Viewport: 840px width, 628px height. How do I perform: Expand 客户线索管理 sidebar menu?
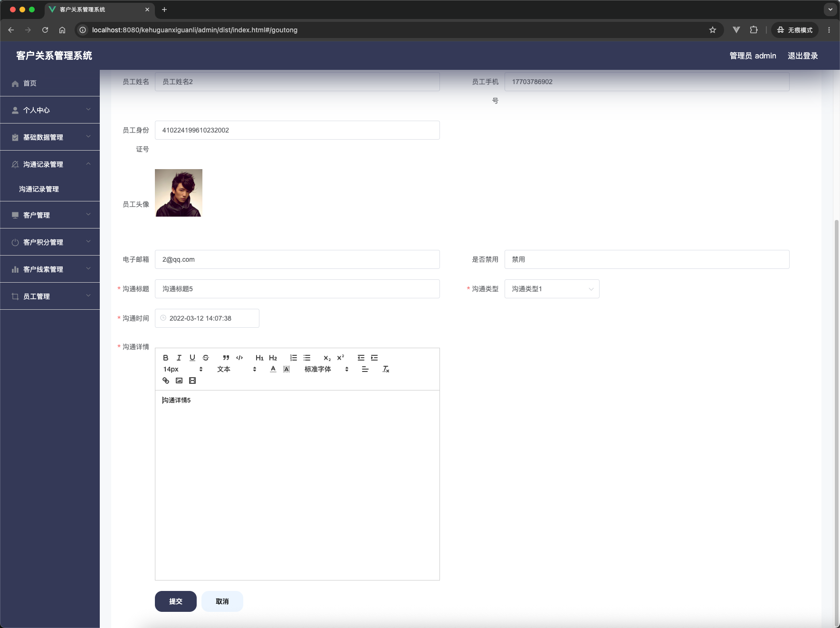tap(50, 269)
